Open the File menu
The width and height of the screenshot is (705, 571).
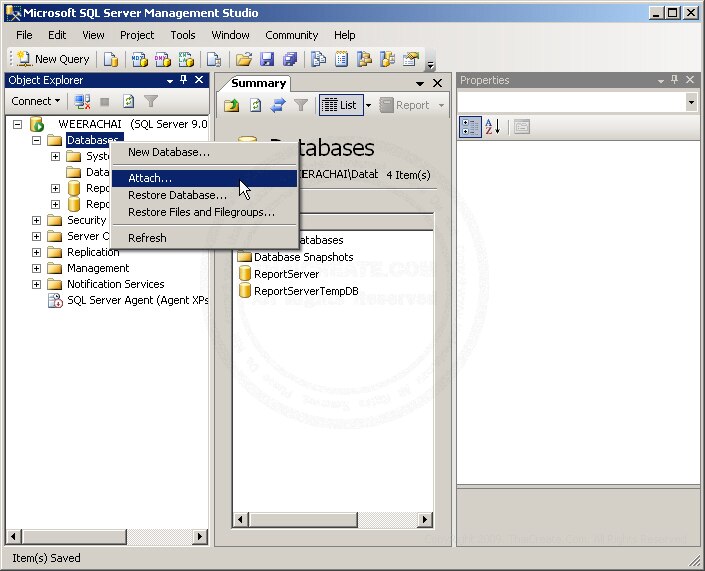24,35
